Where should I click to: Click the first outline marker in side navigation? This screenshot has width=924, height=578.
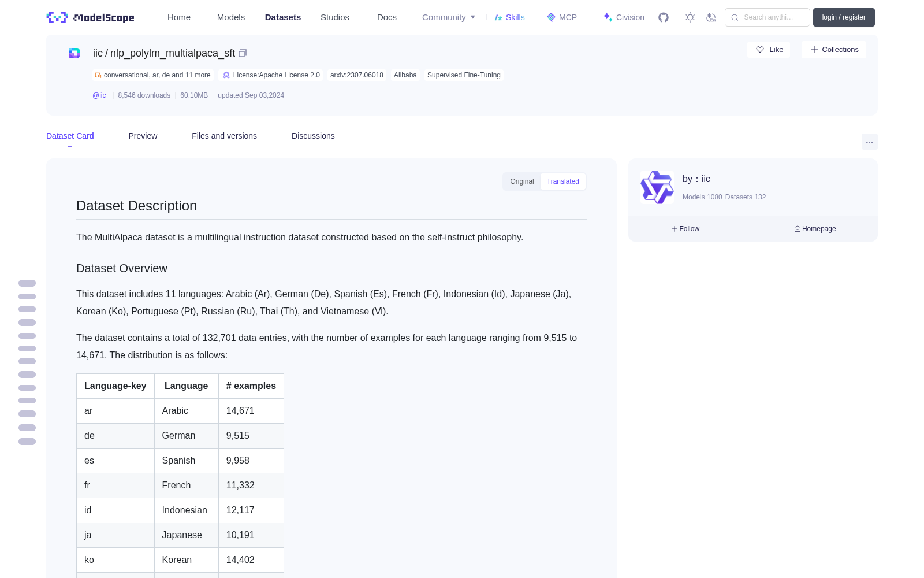point(27,283)
